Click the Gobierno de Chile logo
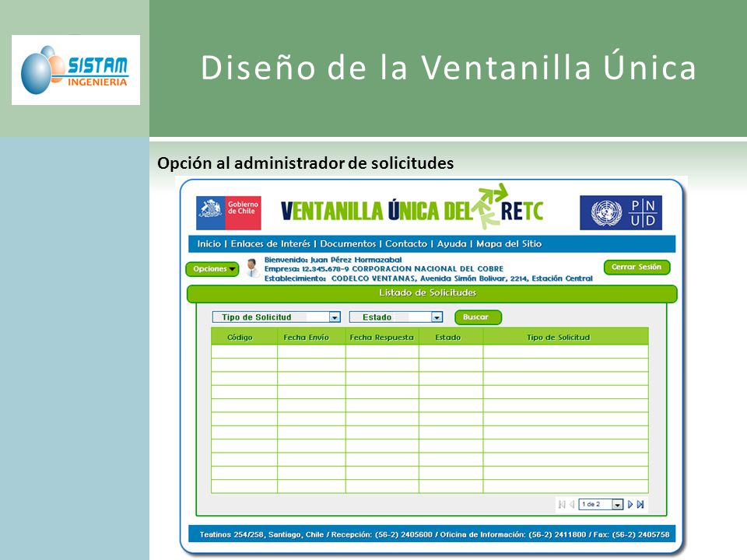 (229, 212)
